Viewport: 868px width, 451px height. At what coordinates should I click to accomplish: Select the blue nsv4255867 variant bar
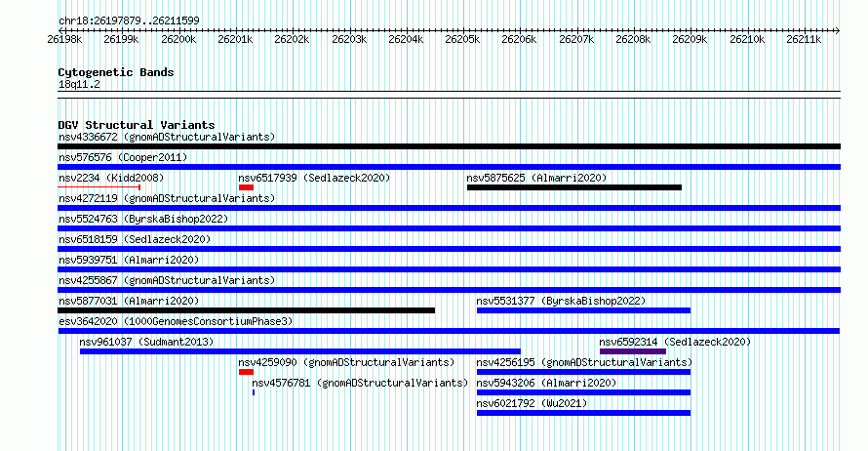click(449, 290)
